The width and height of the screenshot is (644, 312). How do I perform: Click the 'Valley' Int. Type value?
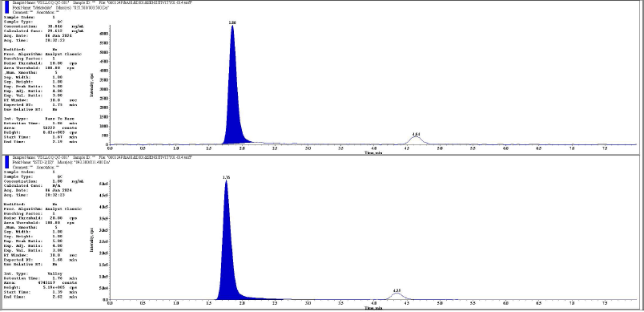pos(54,274)
